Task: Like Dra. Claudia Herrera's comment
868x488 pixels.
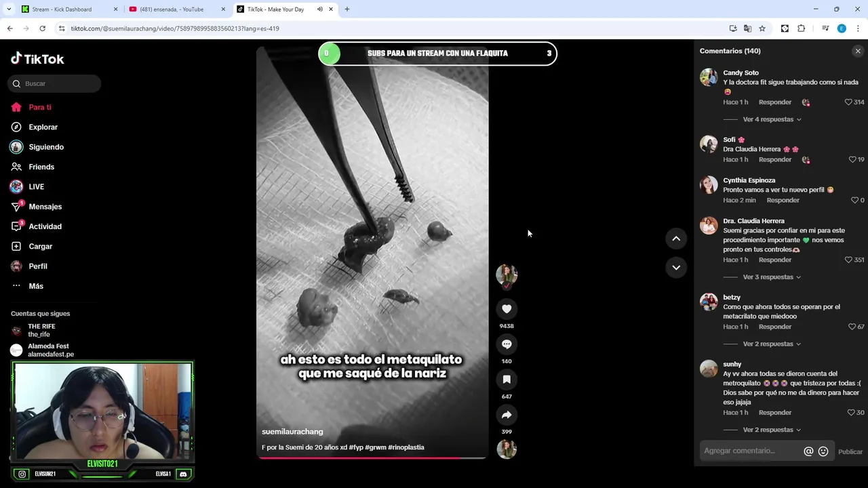Action: (x=848, y=260)
